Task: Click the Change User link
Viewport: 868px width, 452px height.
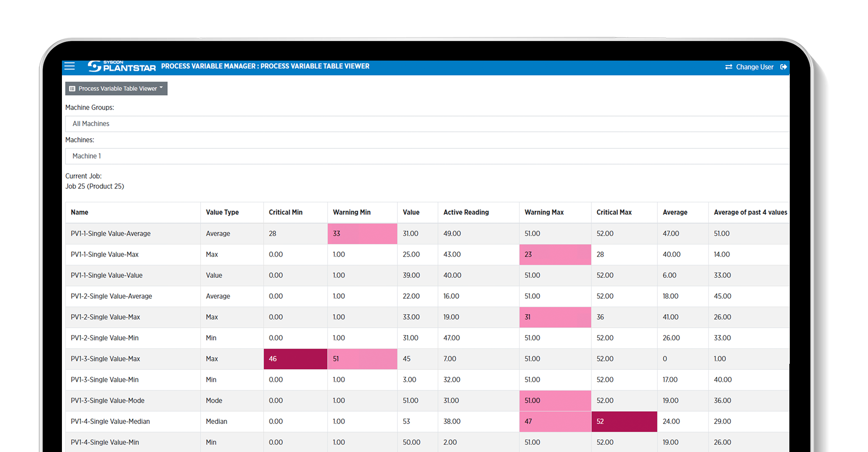Action: pyautogui.click(x=755, y=67)
